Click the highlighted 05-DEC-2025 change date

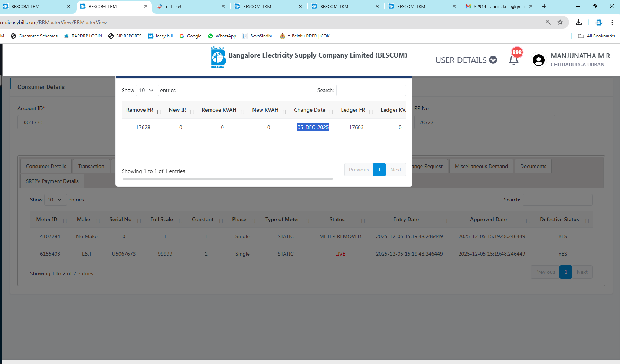(313, 127)
